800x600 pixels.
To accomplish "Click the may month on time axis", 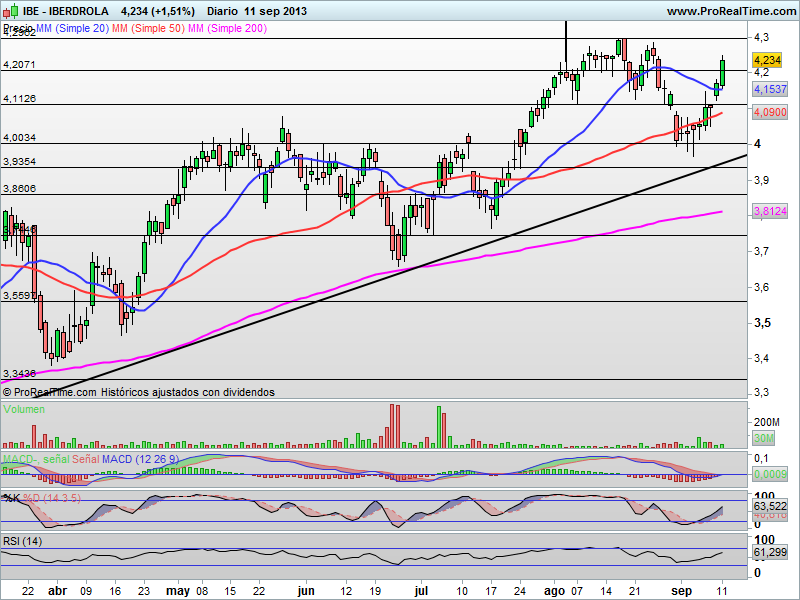I will tap(178, 591).
